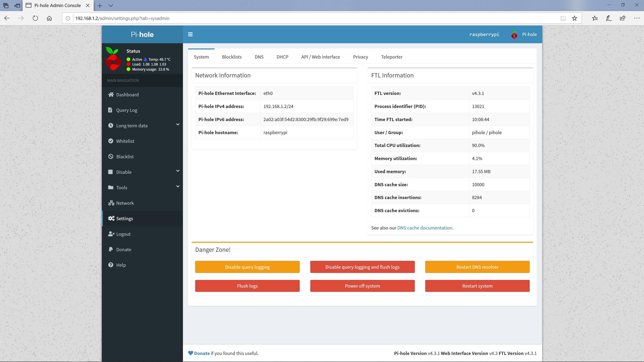Click Disable query logging and flush logs
The image size is (644, 362).
(x=362, y=267)
